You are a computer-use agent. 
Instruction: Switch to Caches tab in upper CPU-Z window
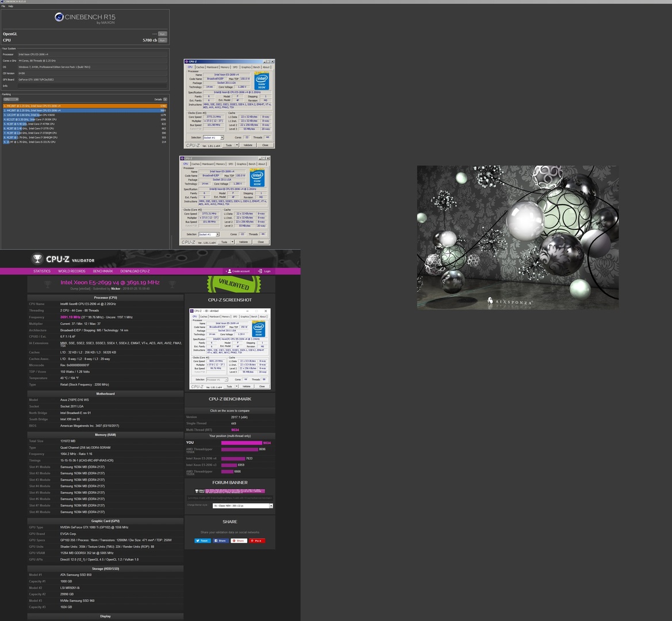click(200, 67)
